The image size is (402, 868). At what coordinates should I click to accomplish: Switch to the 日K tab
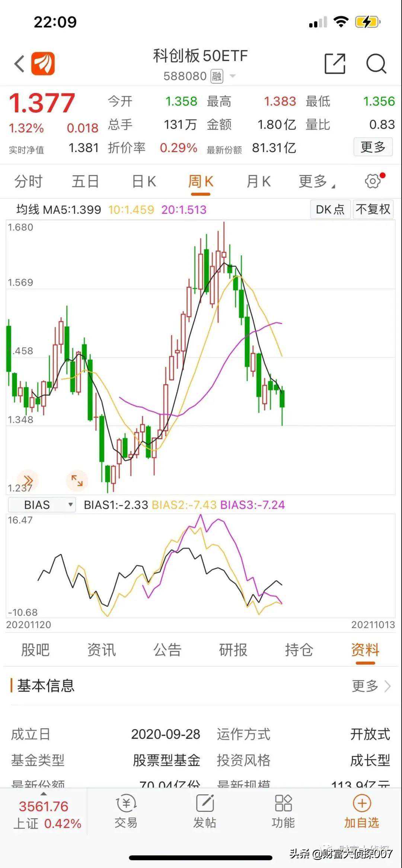coord(144,181)
